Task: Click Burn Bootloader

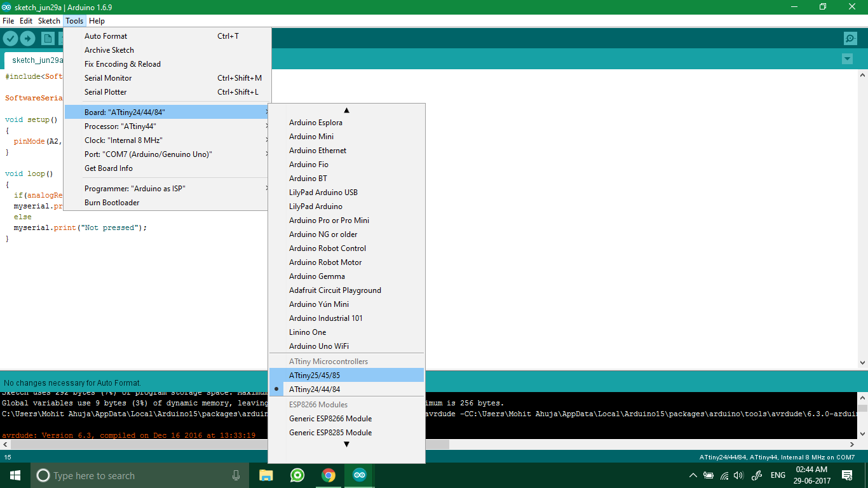Action: (x=168, y=203)
